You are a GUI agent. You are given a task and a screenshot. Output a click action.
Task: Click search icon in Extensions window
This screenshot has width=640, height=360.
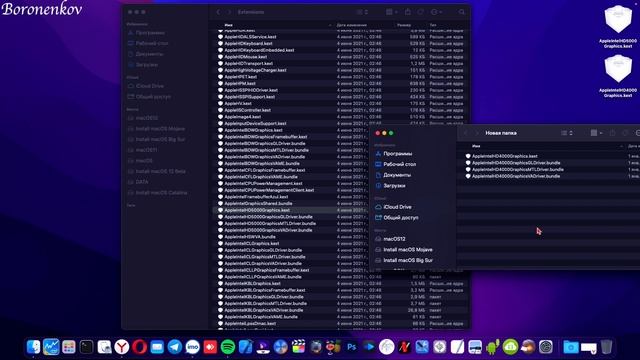[x=462, y=12]
